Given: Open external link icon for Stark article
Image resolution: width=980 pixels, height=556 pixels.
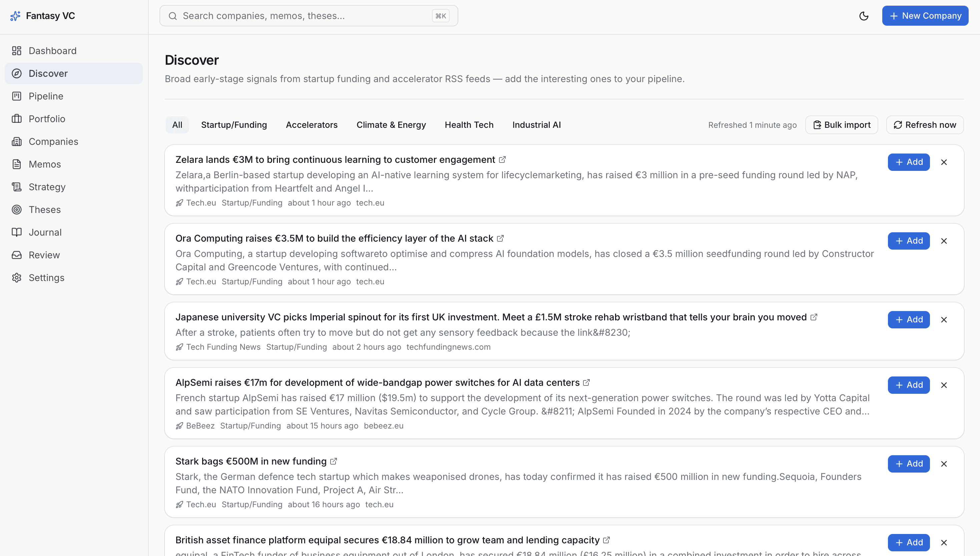Looking at the screenshot, I should click(334, 461).
